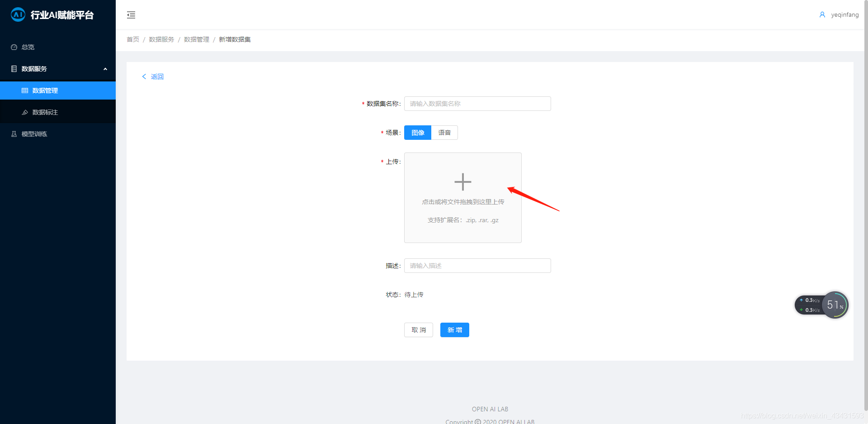
Task: Collapse sidebar with the menu fold icon
Action: point(131,15)
